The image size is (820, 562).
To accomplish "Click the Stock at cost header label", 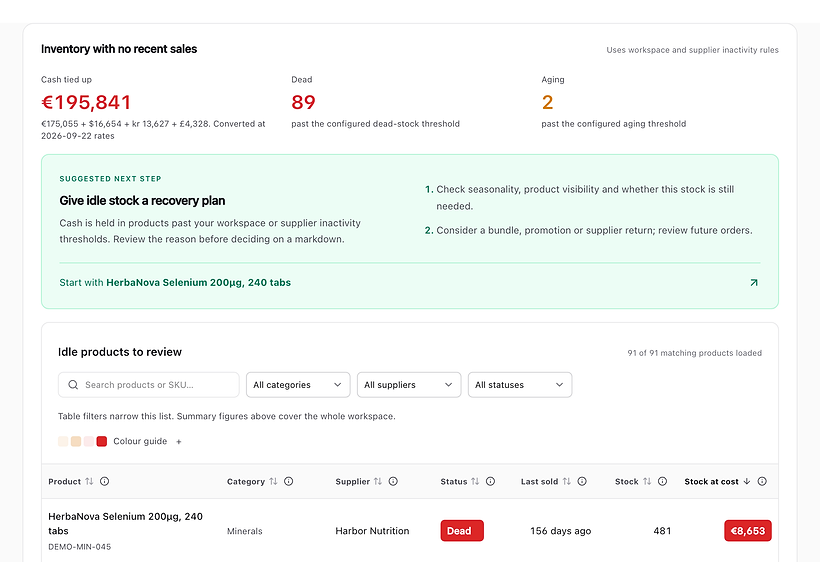I will click(711, 481).
